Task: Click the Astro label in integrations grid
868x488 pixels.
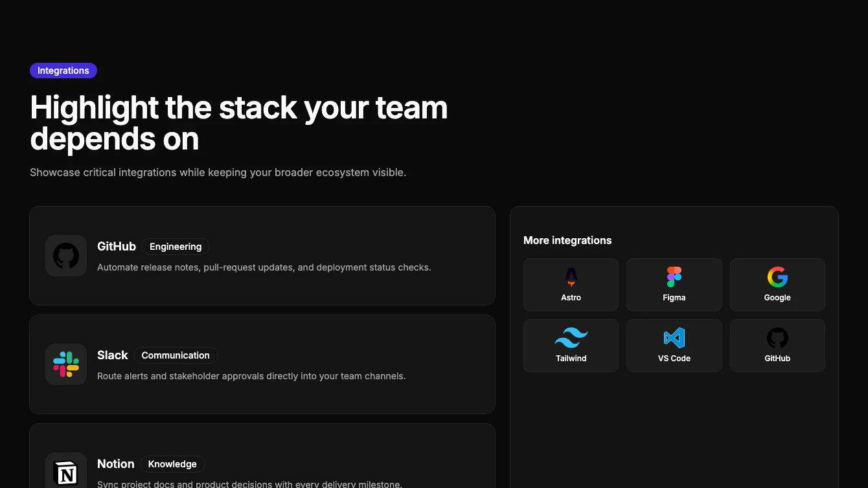Action: coord(571,298)
